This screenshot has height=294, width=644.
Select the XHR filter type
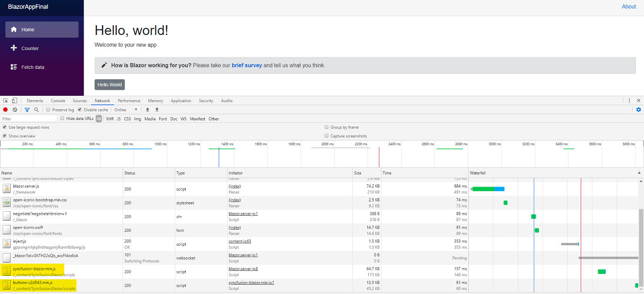110,119
